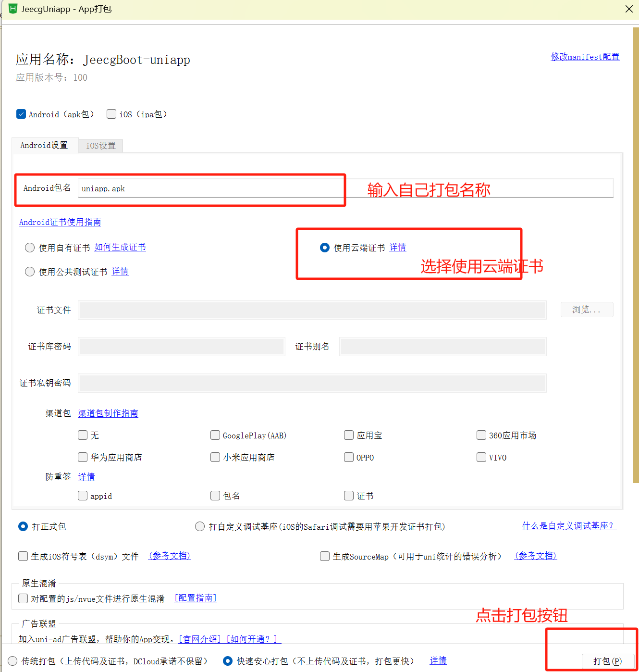Open the 如何生成证书 link
This screenshot has width=639, height=672.
point(120,247)
